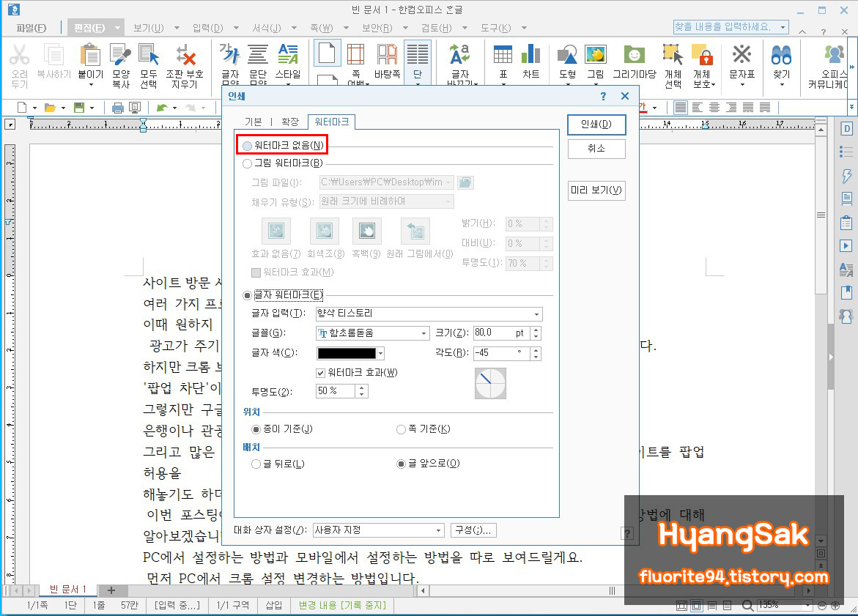Toggle the 워터마크 효과(W) checkbox

click(x=321, y=373)
